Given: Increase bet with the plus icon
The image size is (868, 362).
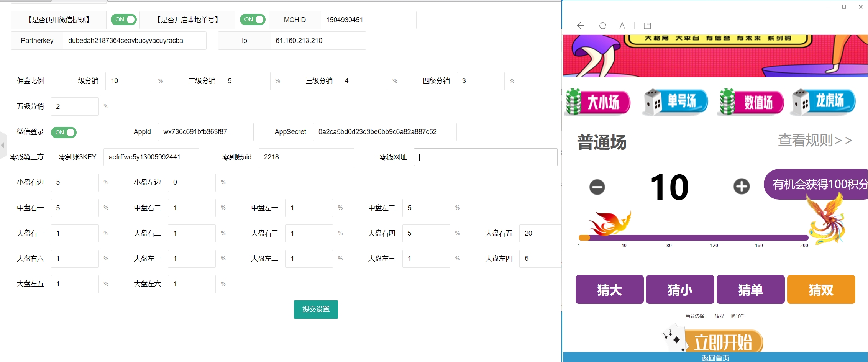Looking at the screenshot, I should pyautogui.click(x=742, y=187).
